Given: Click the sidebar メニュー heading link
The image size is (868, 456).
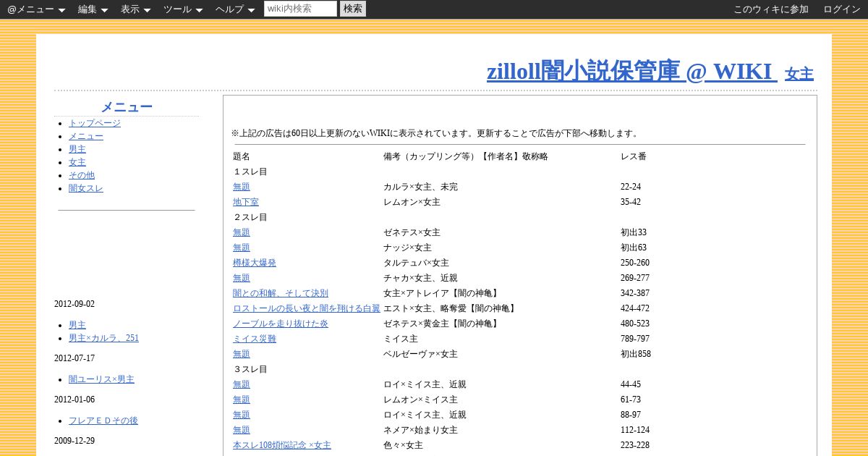Looking at the screenshot, I should pos(127,107).
